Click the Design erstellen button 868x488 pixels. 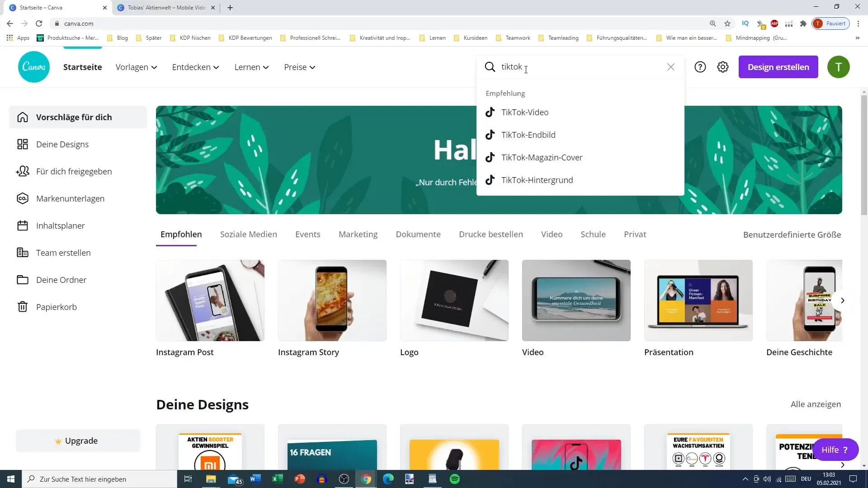tap(778, 67)
